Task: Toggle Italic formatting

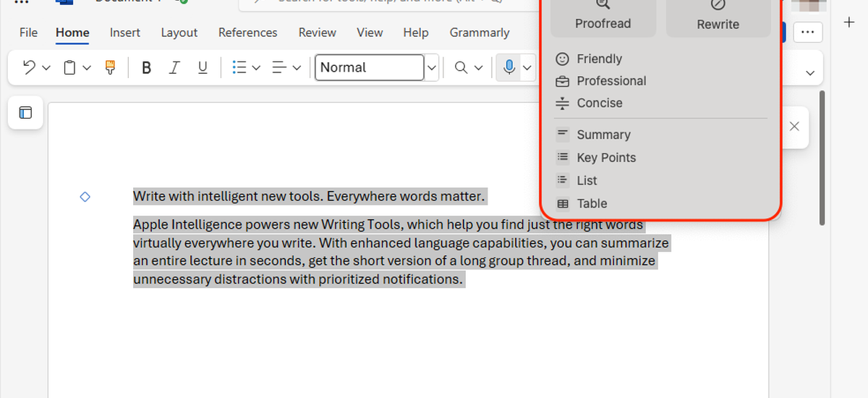Action: click(x=174, y=67)
